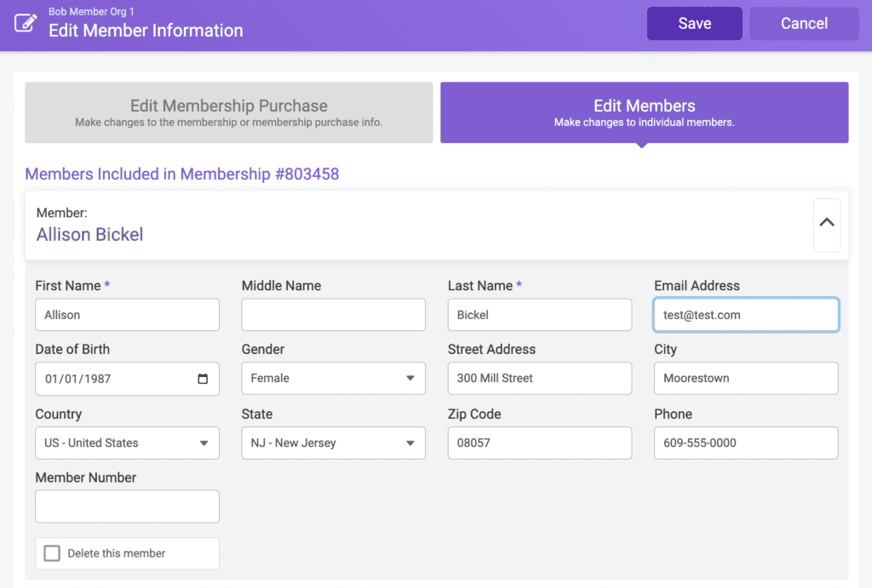Click the Last Name field containing Bickel
The image size is (872, 588).
(x=539, y=315)
